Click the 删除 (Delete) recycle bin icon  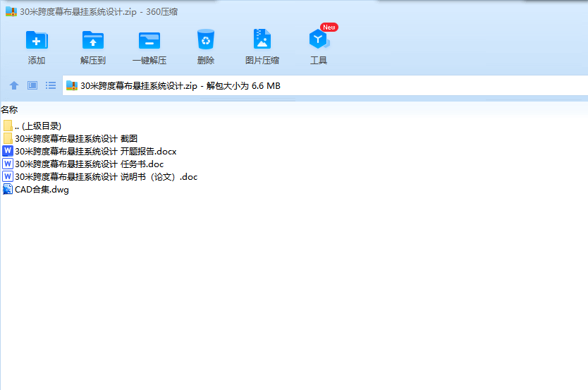tap(205, 39)
